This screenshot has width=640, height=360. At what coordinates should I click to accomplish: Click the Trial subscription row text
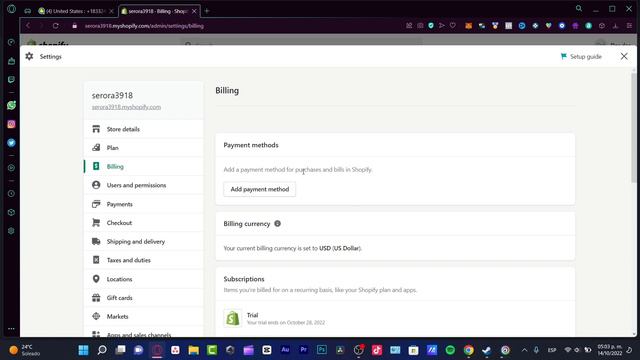coord(286,318)
